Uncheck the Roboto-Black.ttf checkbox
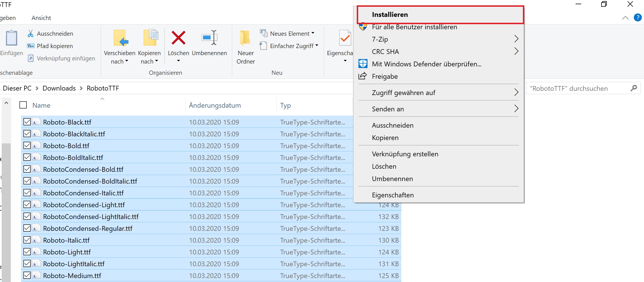 27,122
